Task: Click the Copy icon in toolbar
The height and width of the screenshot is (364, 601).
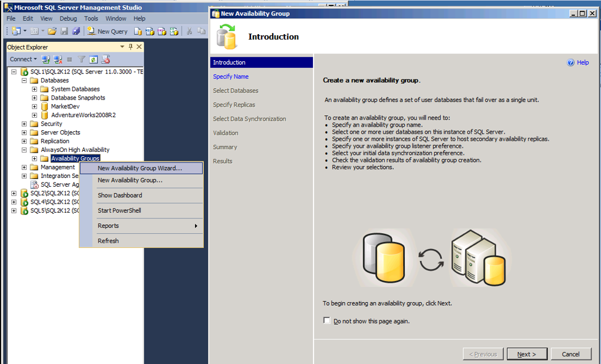Action: (x=202, y=31)
